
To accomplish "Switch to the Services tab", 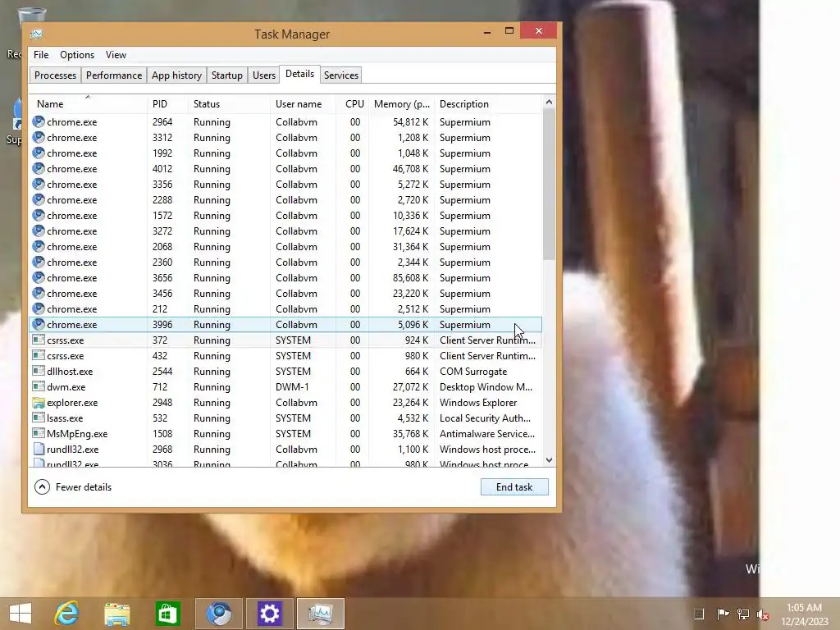I will tap(340, 75).
